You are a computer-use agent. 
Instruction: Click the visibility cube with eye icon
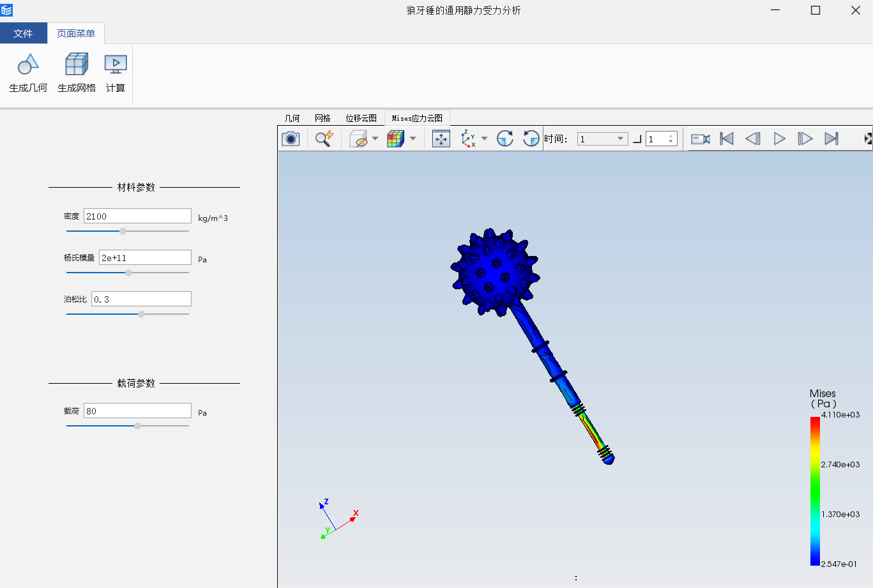click(359, 139)
